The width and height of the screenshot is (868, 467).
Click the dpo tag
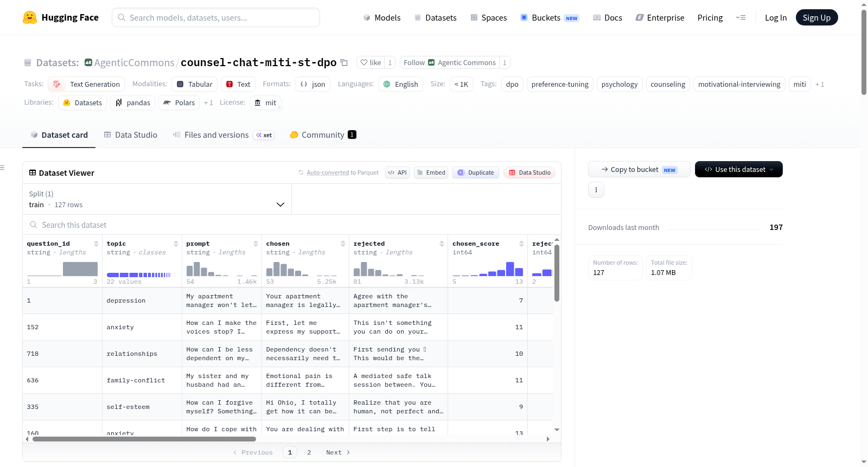512,84
